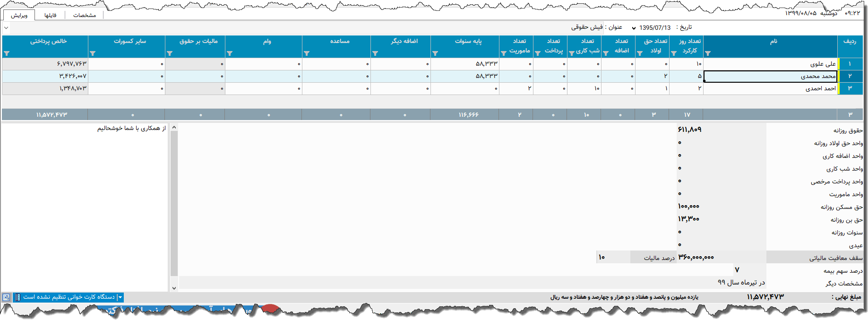This screenshot has width=868, height=320.
Task: Select the ویرایش tab
Action: [x=19, y=15]
